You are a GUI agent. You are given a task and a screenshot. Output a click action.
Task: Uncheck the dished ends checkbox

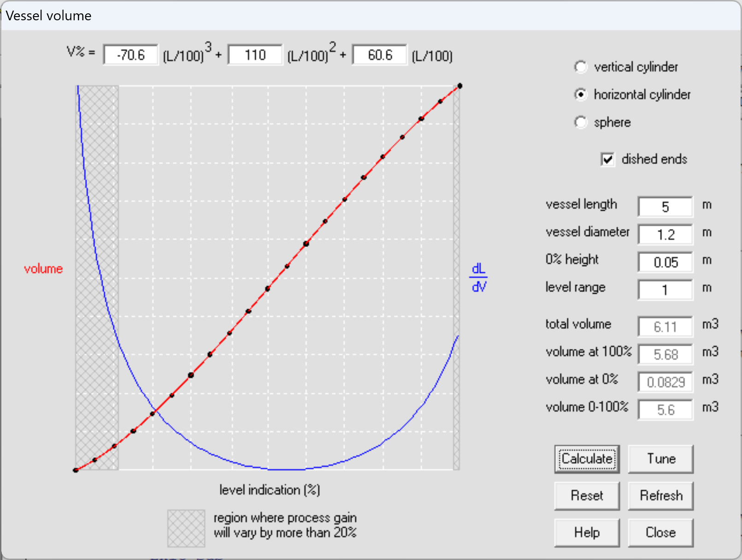607,159
